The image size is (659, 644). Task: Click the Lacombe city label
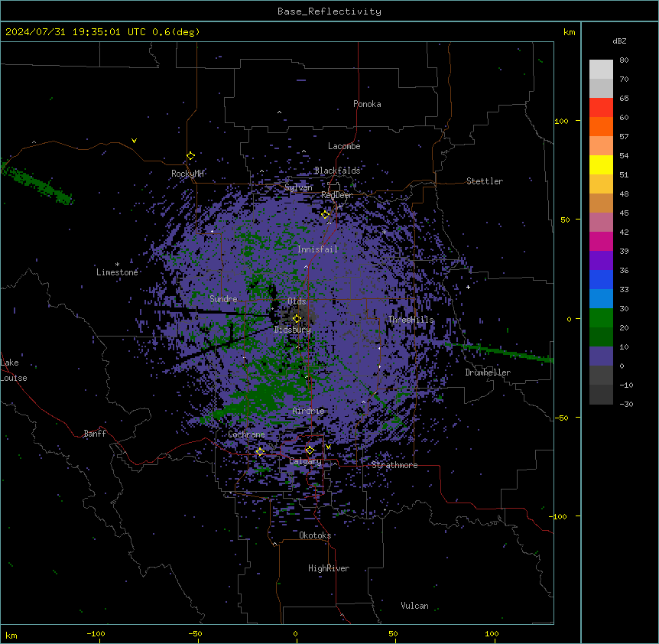click(x=344, y=146)
